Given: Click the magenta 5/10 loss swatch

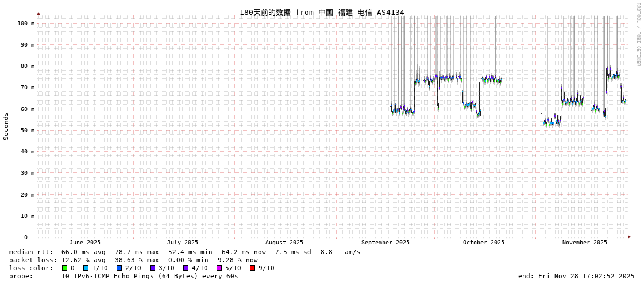Looking at the screenshot, I should click(x=219, y=268).
